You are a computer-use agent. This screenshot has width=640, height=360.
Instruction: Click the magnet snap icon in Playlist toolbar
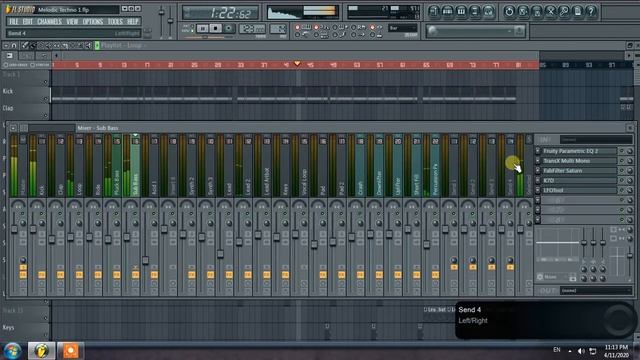pyautogui.click(x=13, y=45)
